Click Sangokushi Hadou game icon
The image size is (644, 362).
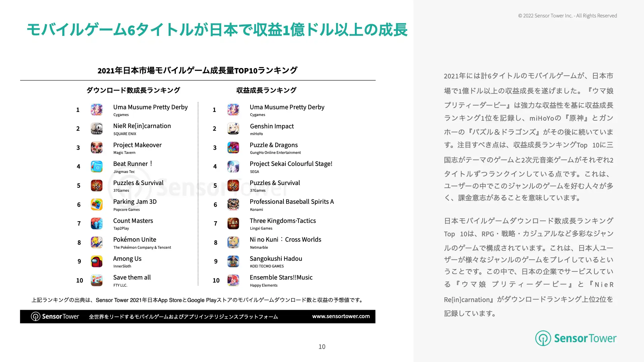tap(233, 261)
